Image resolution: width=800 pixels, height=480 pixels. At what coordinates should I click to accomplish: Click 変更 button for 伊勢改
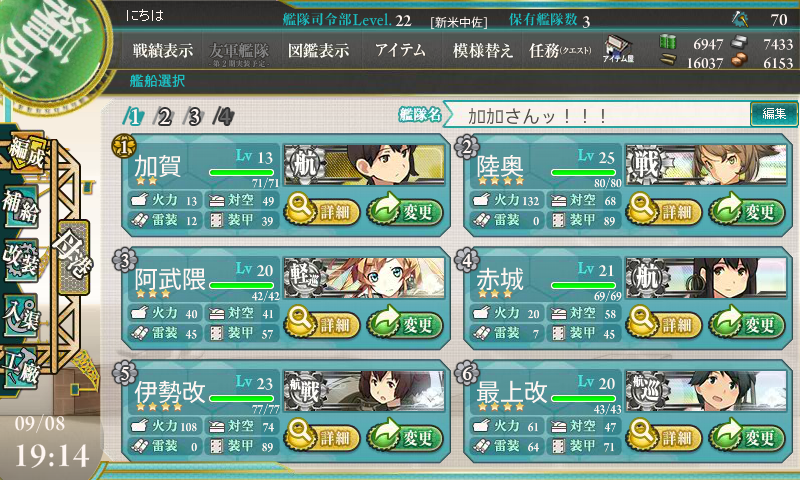[405, 436]
